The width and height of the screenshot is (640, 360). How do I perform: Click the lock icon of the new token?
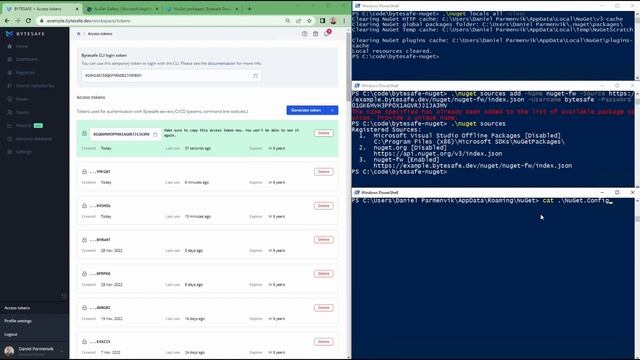click(84, 133)
